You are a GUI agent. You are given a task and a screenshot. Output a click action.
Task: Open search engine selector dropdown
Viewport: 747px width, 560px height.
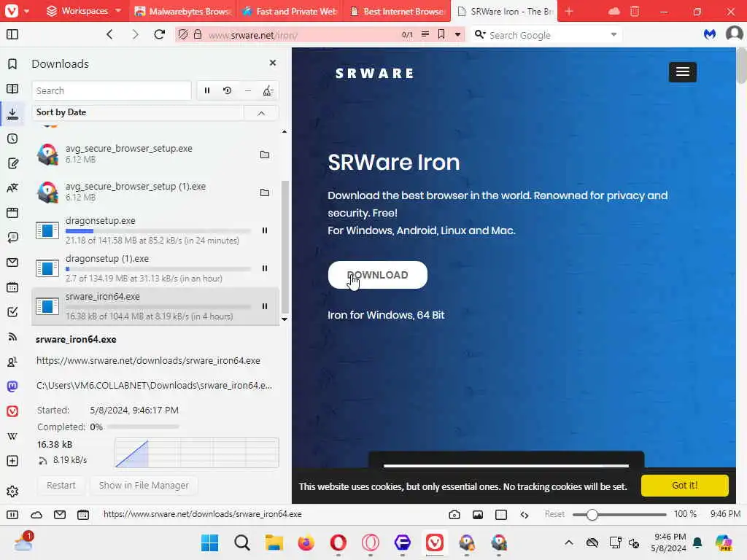pos(480,34)
